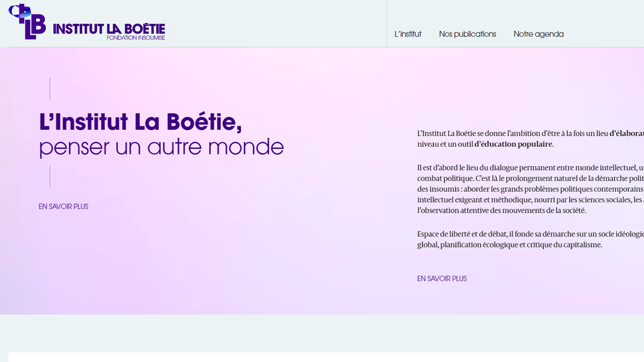This screenshot has width=644, height=362.
Task: Click the INSTITUT LA BOËTIE wordmark
Action: 109,28
